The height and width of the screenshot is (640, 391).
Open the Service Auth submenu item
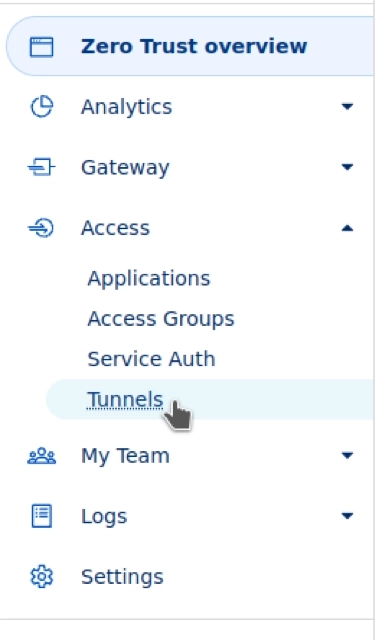[151, 359]
